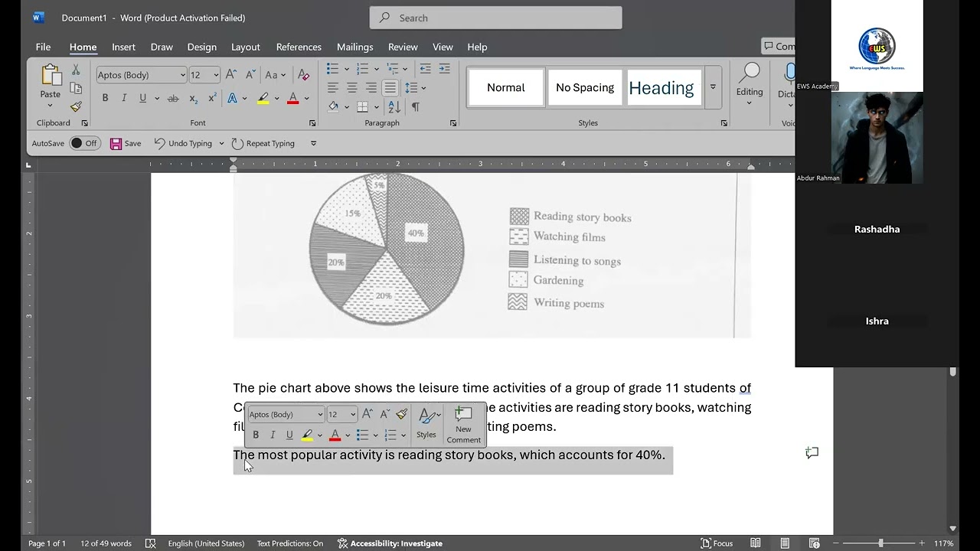The height and width of the screenshot is (551, 980).
Task: Open the Review tab
Action: click(403, 47)
